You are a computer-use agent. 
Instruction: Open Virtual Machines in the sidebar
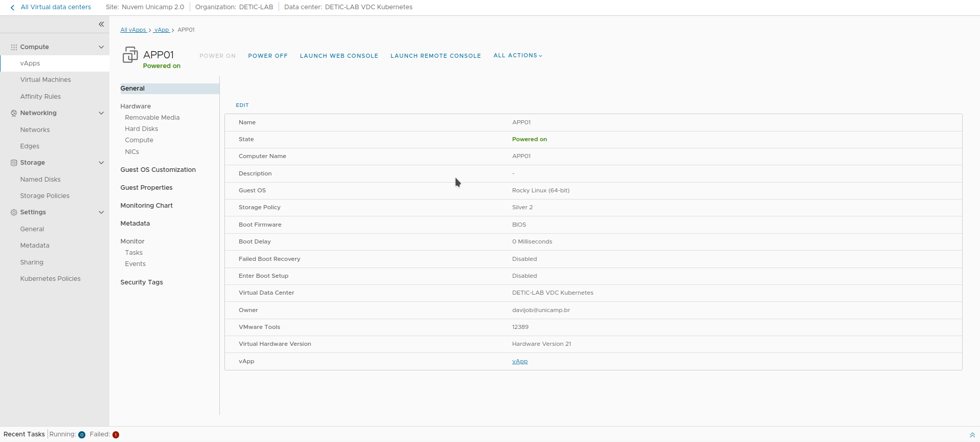pos(45,80)
